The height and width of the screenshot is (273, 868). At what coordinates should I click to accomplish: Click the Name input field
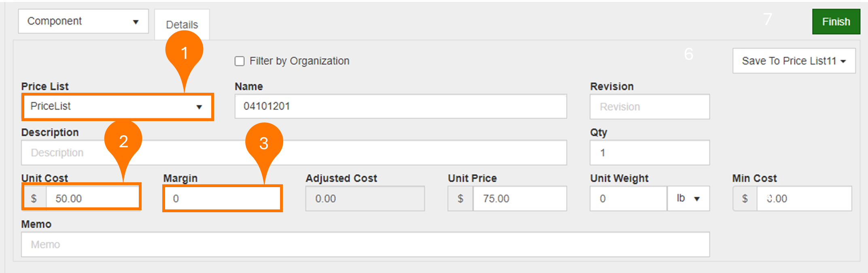(400, 107)
